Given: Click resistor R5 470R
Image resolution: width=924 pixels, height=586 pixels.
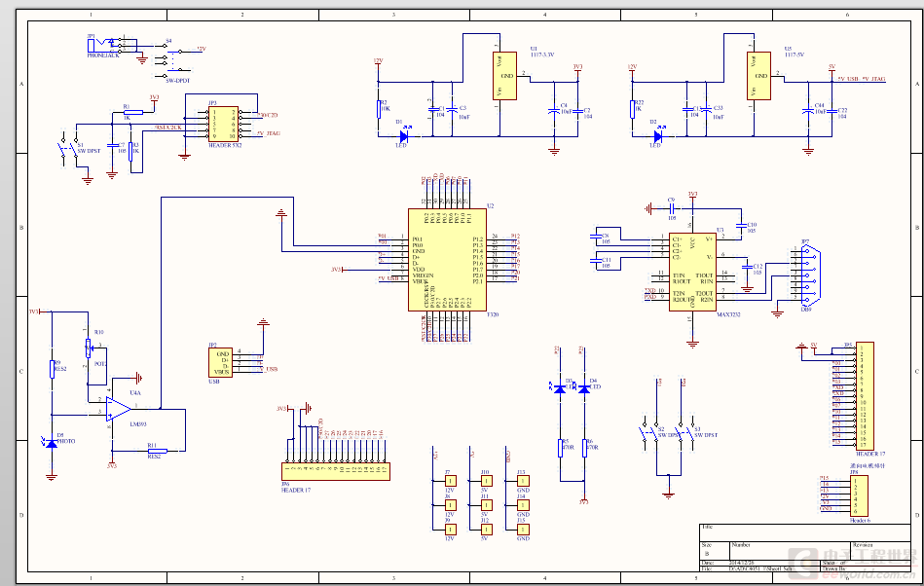Looking at the screenshot, I should (561, 448).
